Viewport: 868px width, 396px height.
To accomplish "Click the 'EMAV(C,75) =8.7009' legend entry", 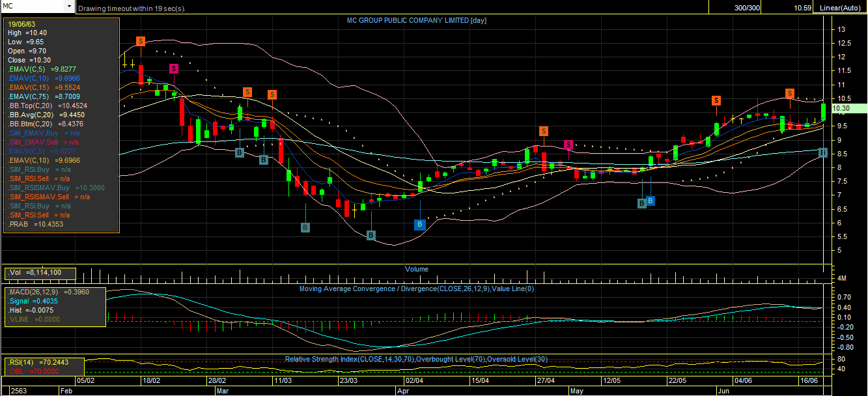I will coord(44,96).
